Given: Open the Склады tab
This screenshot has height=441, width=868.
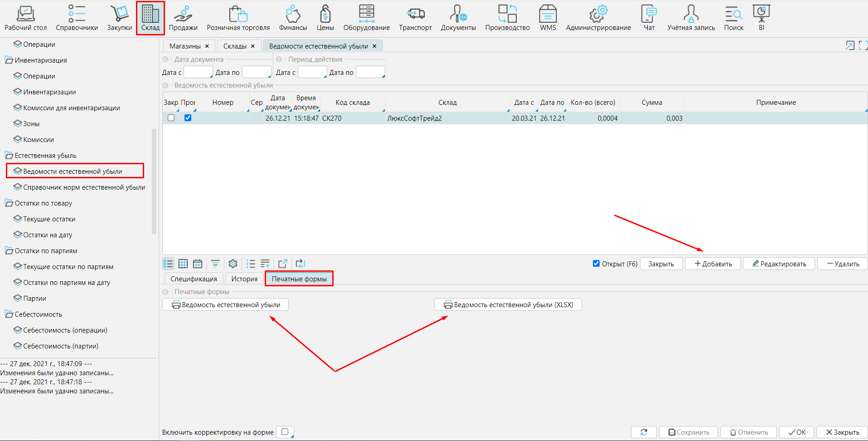Looking at the screenshot, I should 235,46.
